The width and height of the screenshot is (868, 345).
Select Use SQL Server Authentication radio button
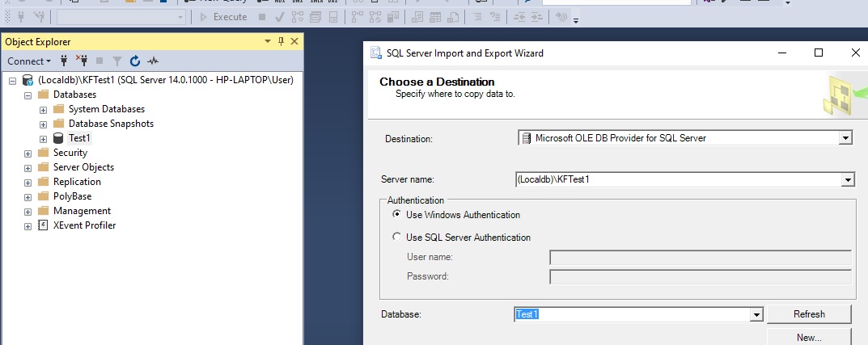click(396, 237)
